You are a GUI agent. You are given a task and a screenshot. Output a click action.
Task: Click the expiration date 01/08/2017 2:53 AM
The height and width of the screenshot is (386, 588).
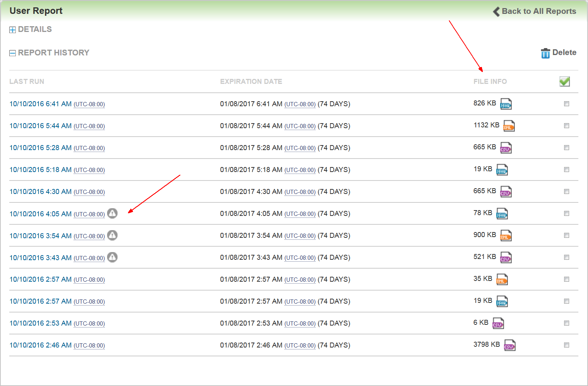(x=251, y=323)
